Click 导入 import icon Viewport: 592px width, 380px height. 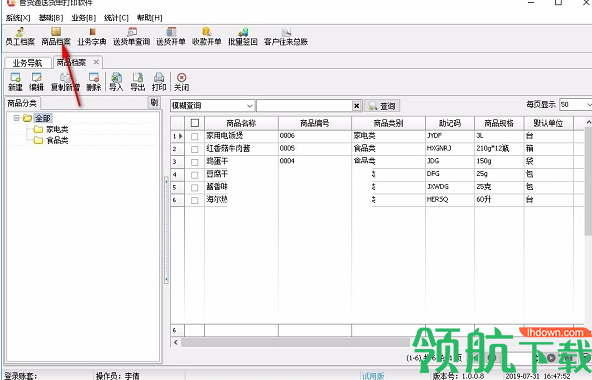tap(116, 82)
